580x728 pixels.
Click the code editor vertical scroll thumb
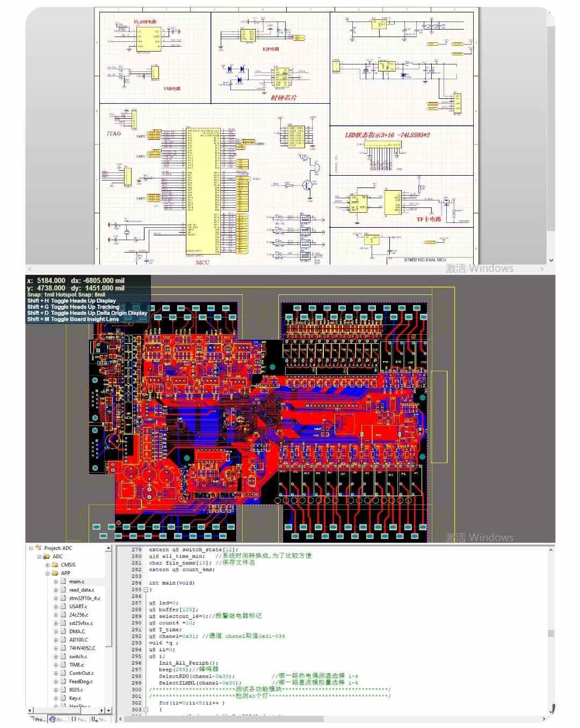click(550, 633)
